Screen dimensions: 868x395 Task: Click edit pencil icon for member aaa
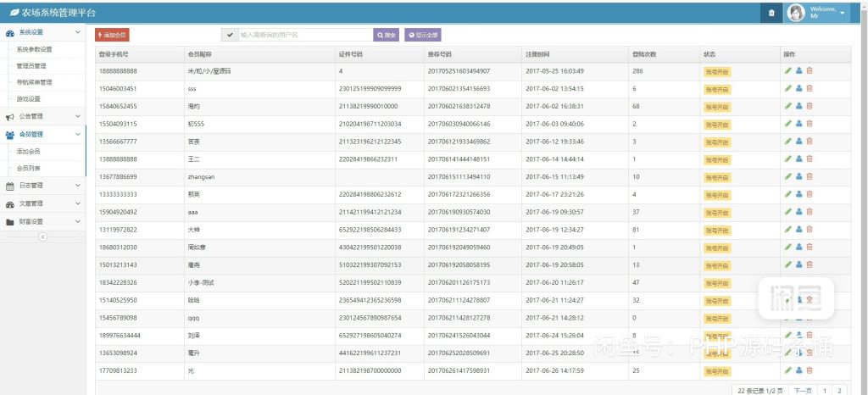788,211
